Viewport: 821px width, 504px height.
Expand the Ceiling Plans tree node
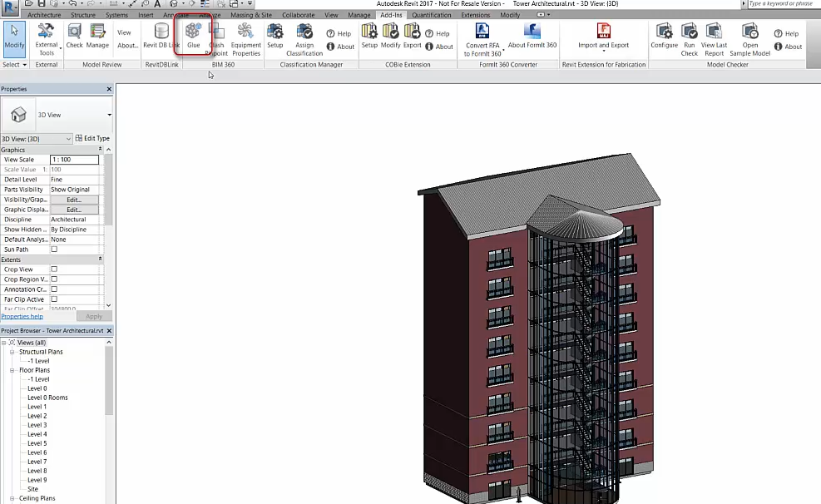point(12,498)
